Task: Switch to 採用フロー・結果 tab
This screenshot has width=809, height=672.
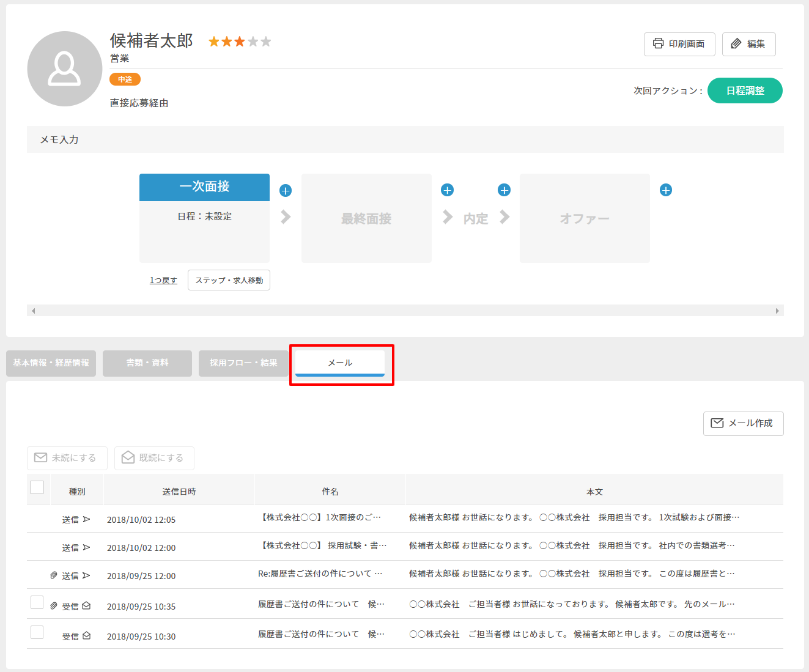Action: click(243, 363)
